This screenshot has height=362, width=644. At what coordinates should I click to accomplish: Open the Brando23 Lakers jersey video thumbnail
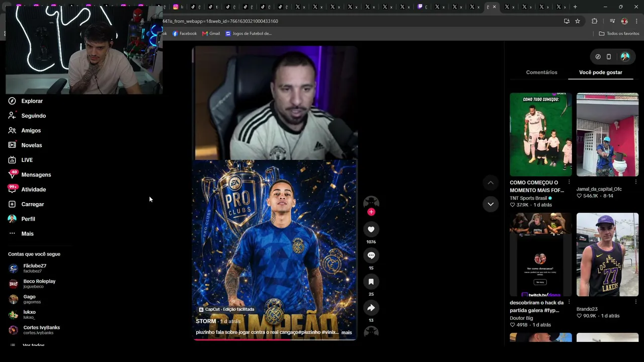coord(607,254)
